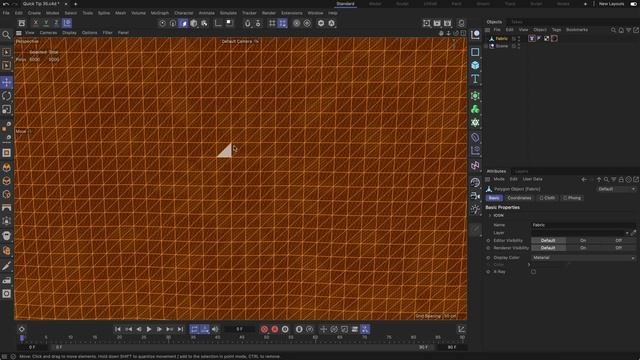The image size is (640, 360).
Task: Select the Move tool in left toolbar
Action: 7,82
